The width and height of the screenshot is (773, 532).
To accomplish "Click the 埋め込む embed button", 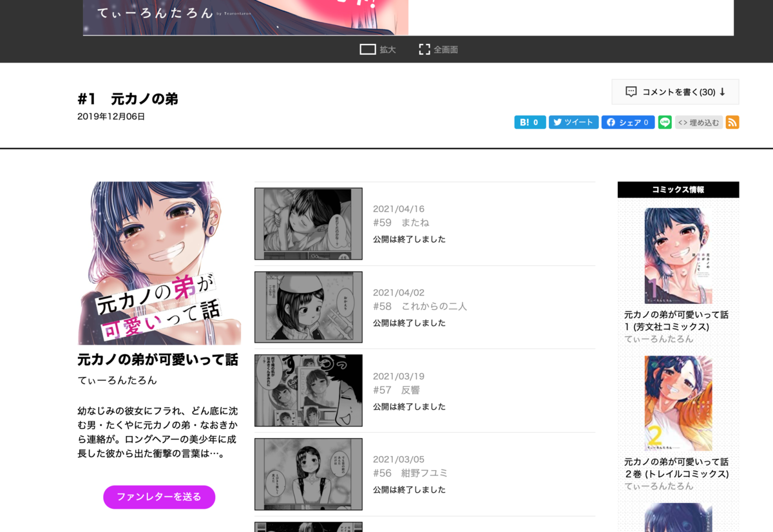I will [x=699, y=122].
